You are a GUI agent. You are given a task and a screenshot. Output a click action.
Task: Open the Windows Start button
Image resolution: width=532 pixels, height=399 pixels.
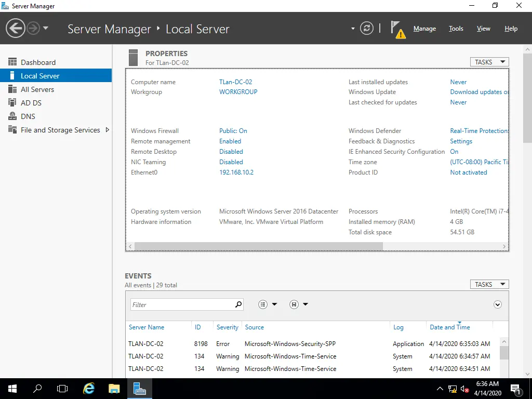pos(12,389)
